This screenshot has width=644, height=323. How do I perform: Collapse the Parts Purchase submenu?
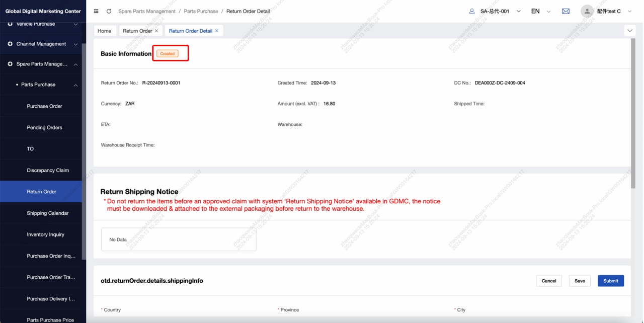(x=76, y=85)
